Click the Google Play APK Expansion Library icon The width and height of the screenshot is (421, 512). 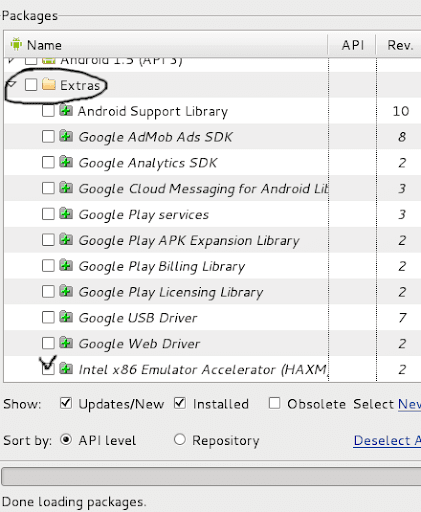coord(66,239)
